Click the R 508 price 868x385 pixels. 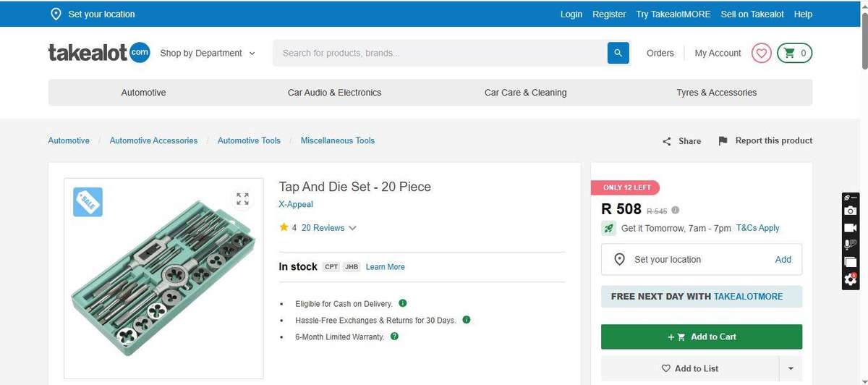[621, 209]
